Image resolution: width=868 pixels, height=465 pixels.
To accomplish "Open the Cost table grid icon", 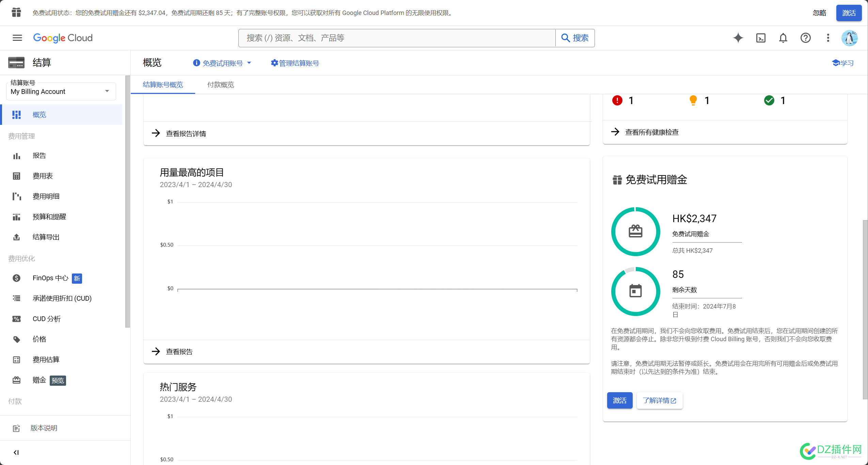I will [x=16, y=176].
